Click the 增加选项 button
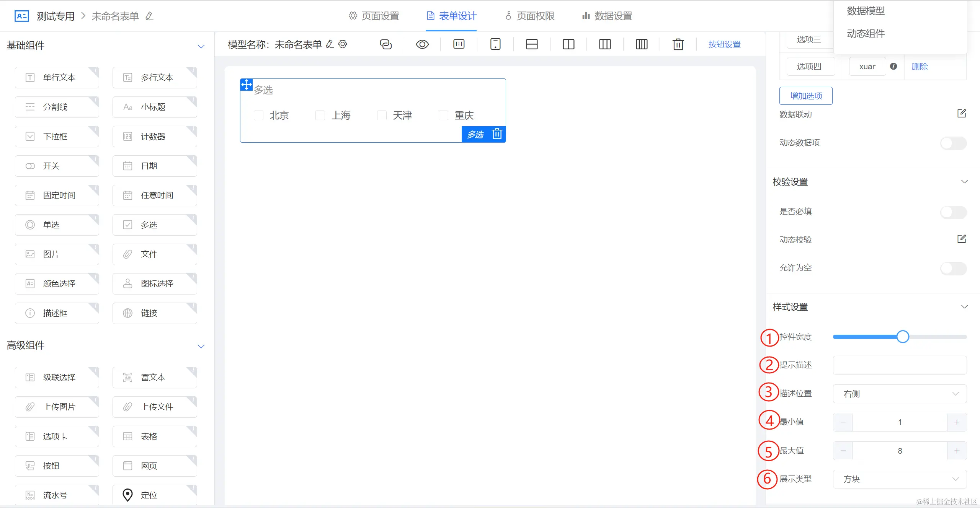The image size is (980, 508). pos(806,96)
